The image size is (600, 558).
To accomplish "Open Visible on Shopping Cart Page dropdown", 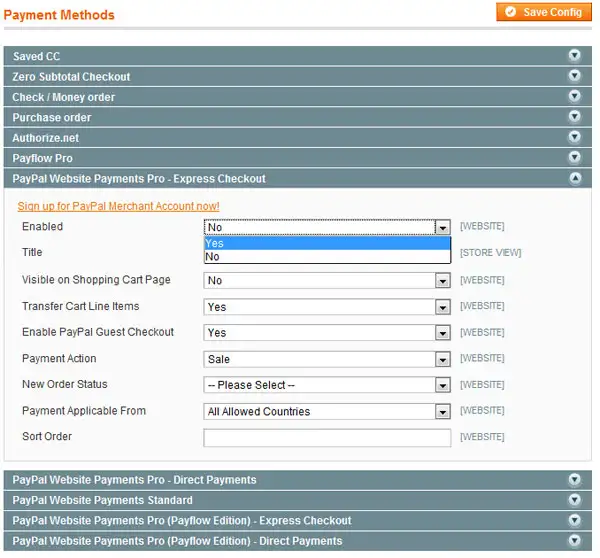I will (327, 280).
